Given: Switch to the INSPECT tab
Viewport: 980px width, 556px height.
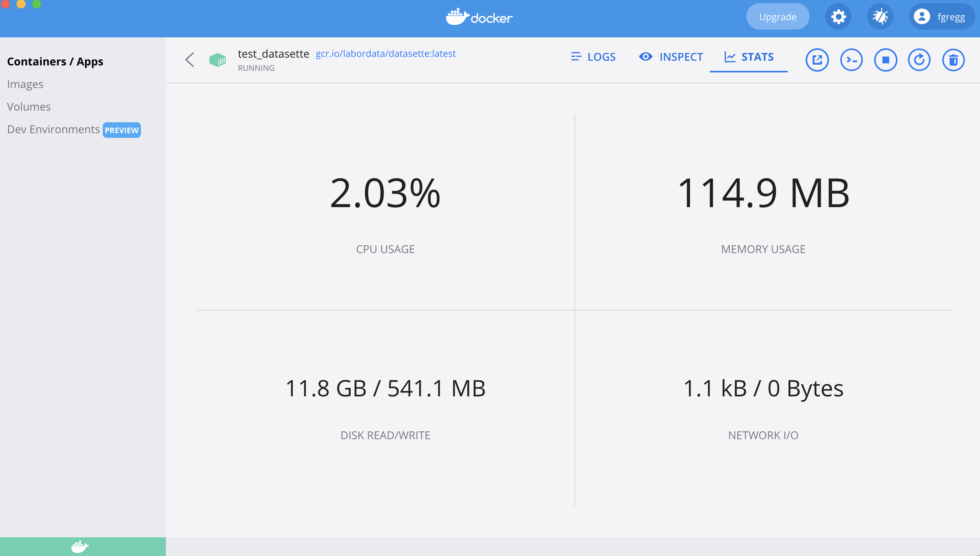Looking at the screenshot, I should click(671, 57).
